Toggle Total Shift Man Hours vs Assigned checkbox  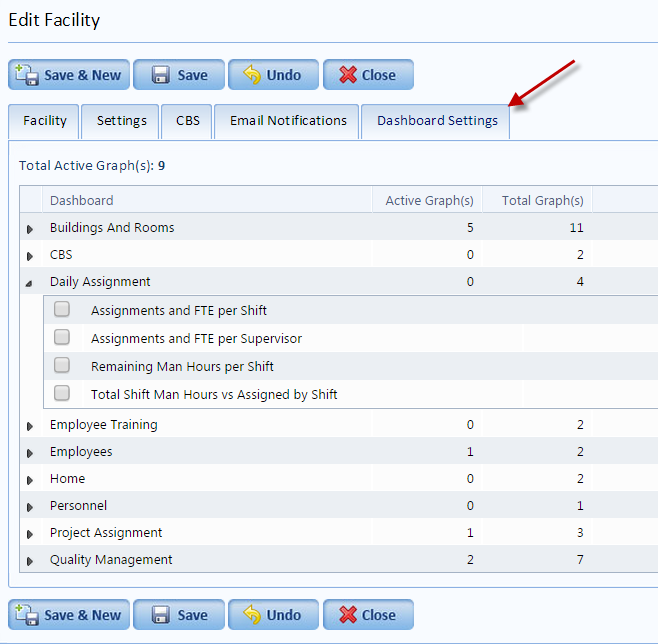pyautogui.click(x=62, y=394)
